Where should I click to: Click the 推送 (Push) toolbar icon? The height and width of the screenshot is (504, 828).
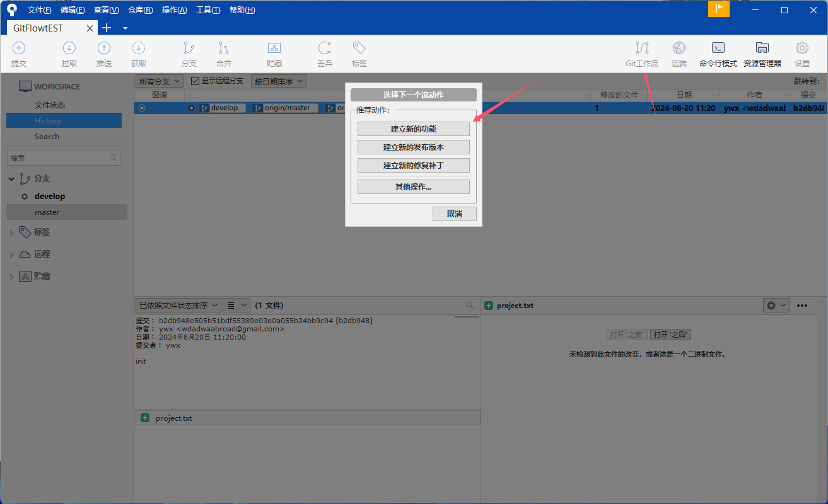click(104, 48)
